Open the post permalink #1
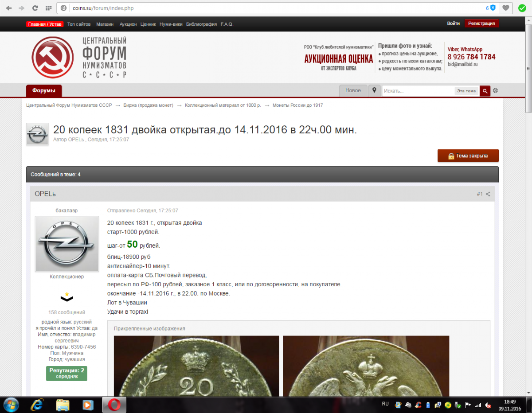The width and height of the screenshot is (532, 413). click(x=480, y=194)
